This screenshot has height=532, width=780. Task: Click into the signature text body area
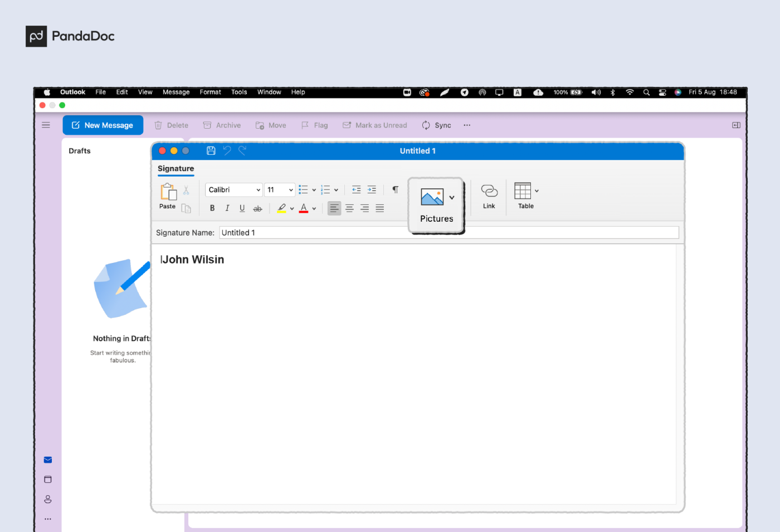[x=414, y=374]
